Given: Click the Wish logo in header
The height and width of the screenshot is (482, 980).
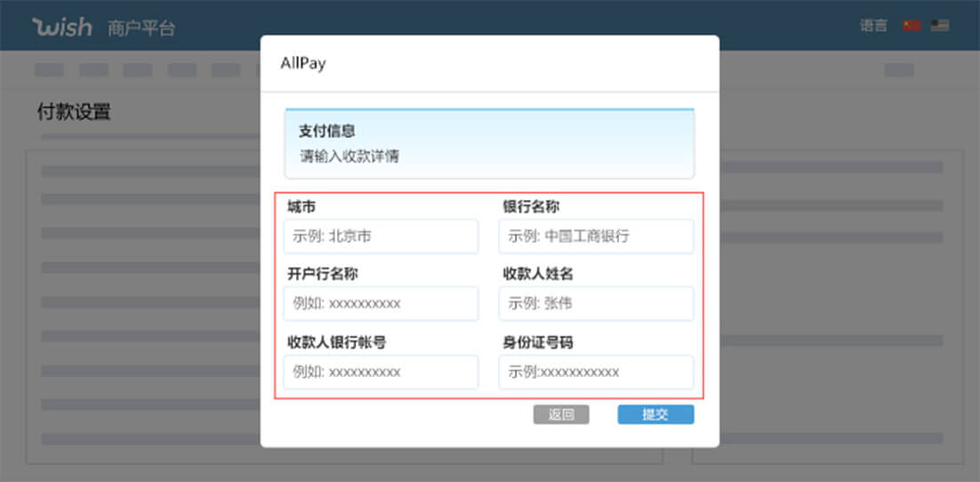Looking at the screenshot, I should point(62,27).
